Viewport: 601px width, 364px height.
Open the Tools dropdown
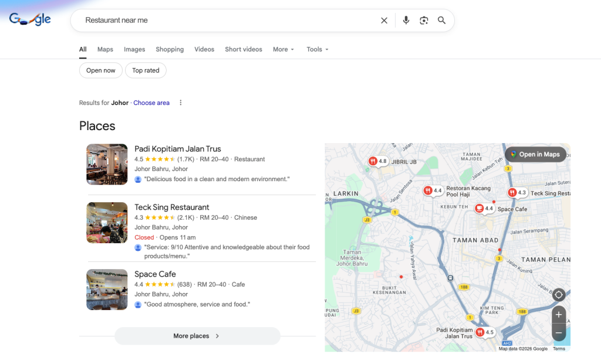318,49
